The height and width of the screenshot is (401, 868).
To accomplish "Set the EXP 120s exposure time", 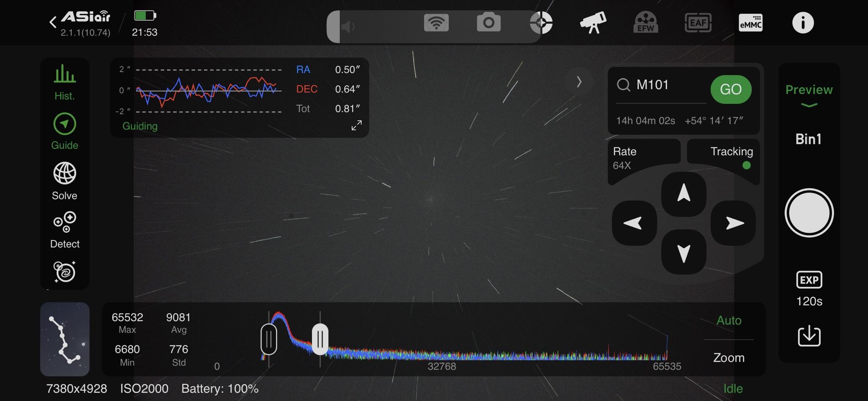I will (809, 289).
